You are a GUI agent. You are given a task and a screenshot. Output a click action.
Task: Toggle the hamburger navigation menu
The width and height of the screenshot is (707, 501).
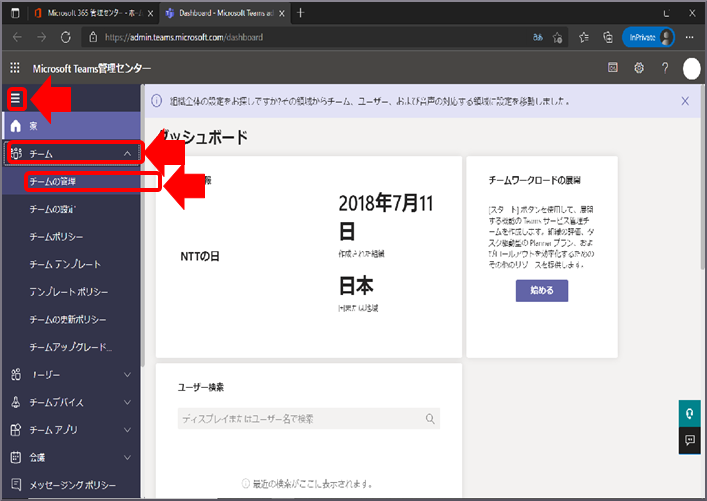coord(16,98)
